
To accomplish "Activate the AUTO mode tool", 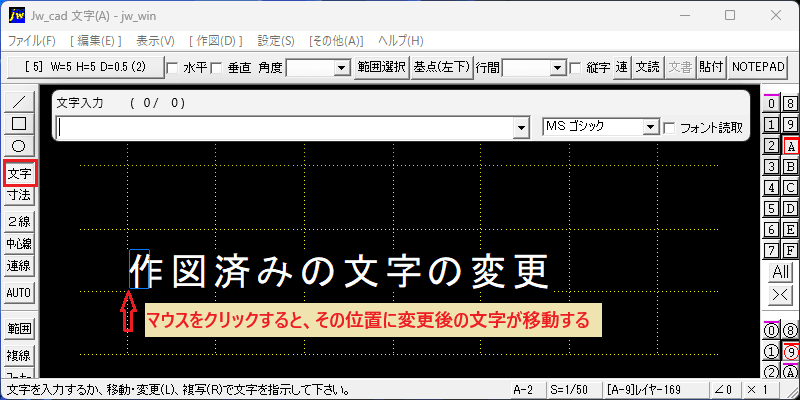I will pos(19,292).
